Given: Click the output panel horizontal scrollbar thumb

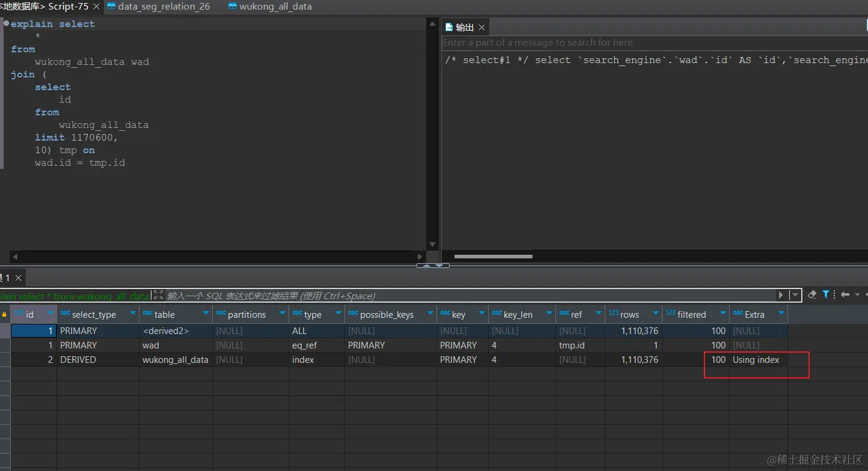Looking at the screenshot, I should pyautogui.click(x=494, y=257).
